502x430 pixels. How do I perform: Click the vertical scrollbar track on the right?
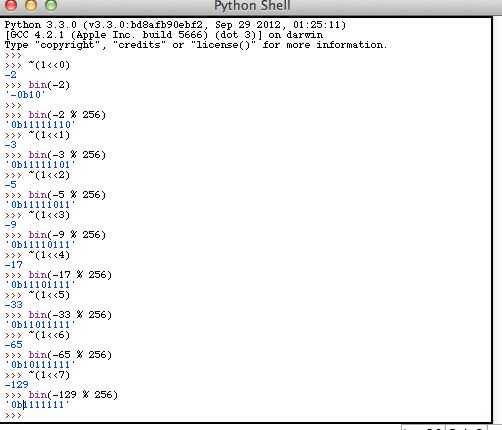point(497,220)
